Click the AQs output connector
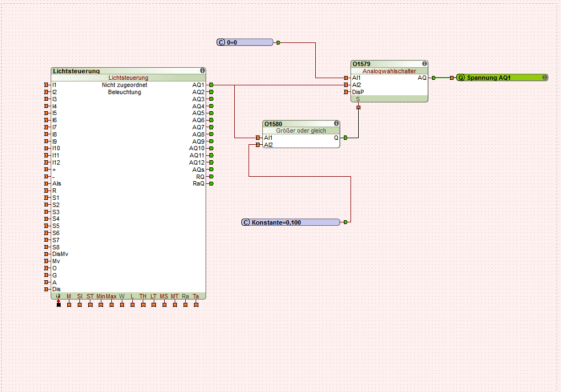 point(212,170)
